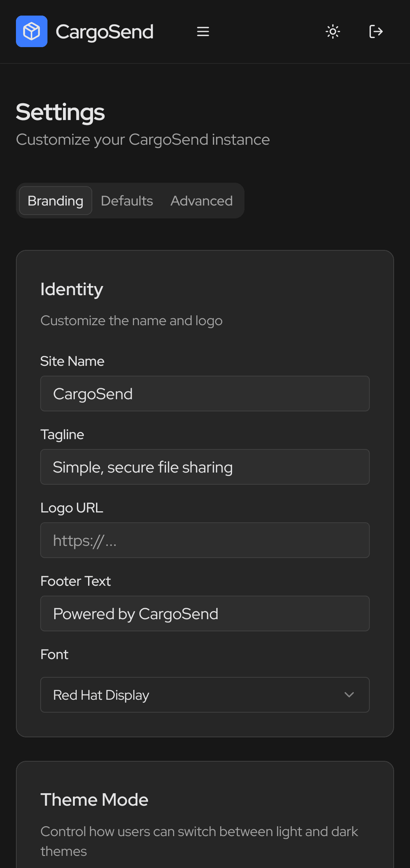410x868 pixels.
Task: Click the 'Customize the name and logo' description
Action: click(x=131, y=321)
